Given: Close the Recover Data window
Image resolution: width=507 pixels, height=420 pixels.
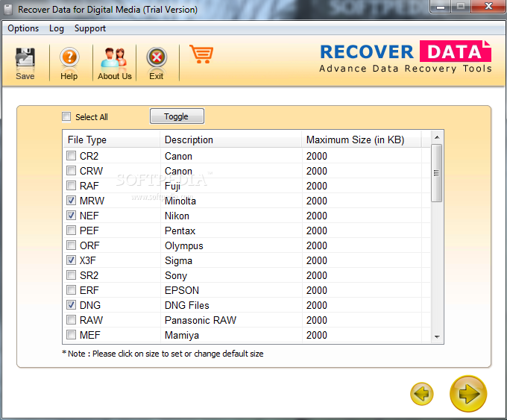Looking at the screenshot, I should pyautogui.click(x=488, y=7).
